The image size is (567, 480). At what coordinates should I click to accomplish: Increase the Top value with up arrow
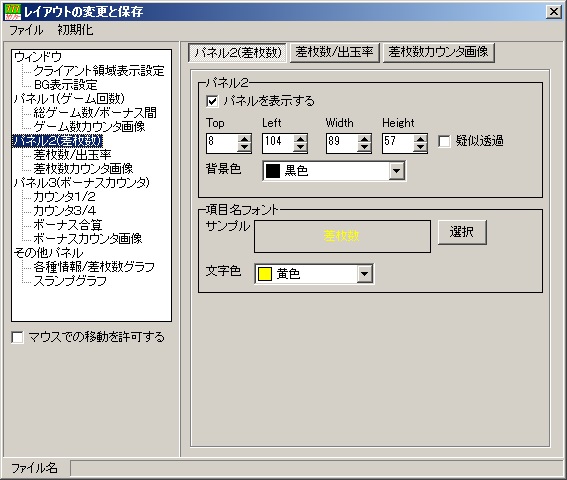tap(244, 139)
